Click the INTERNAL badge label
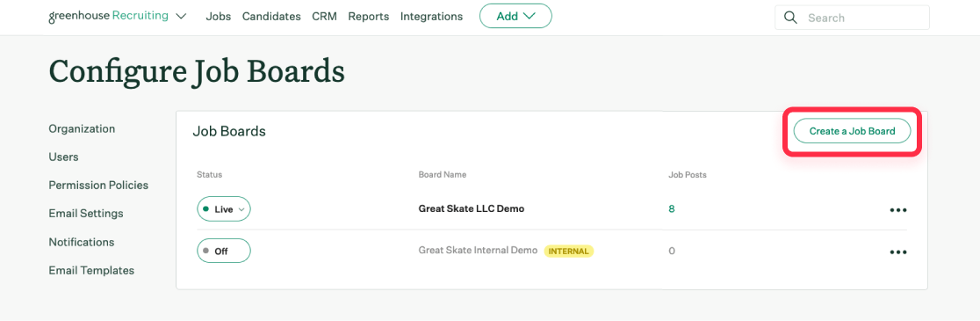The width and height of the screenshot is (980, 321). (x=569, y=251)
